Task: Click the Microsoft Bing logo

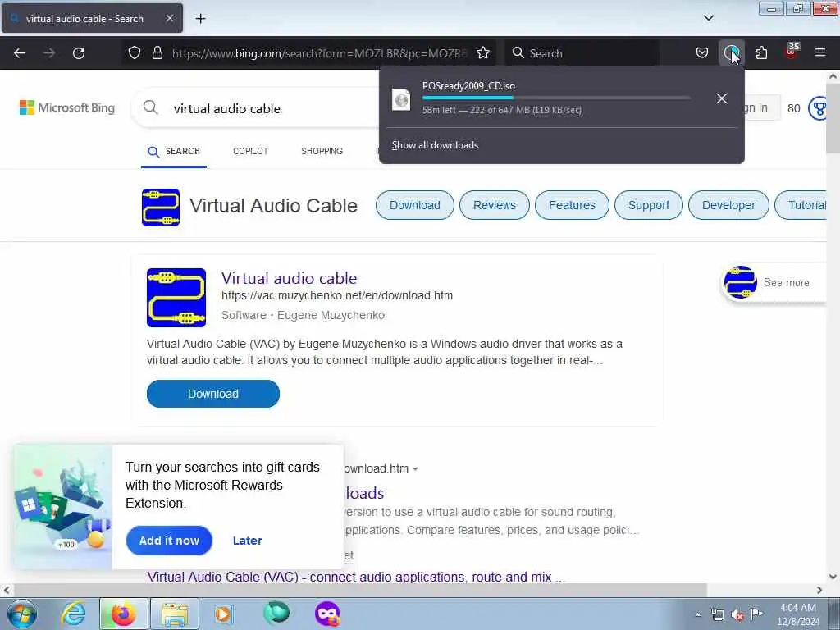Action: (67, 107)
